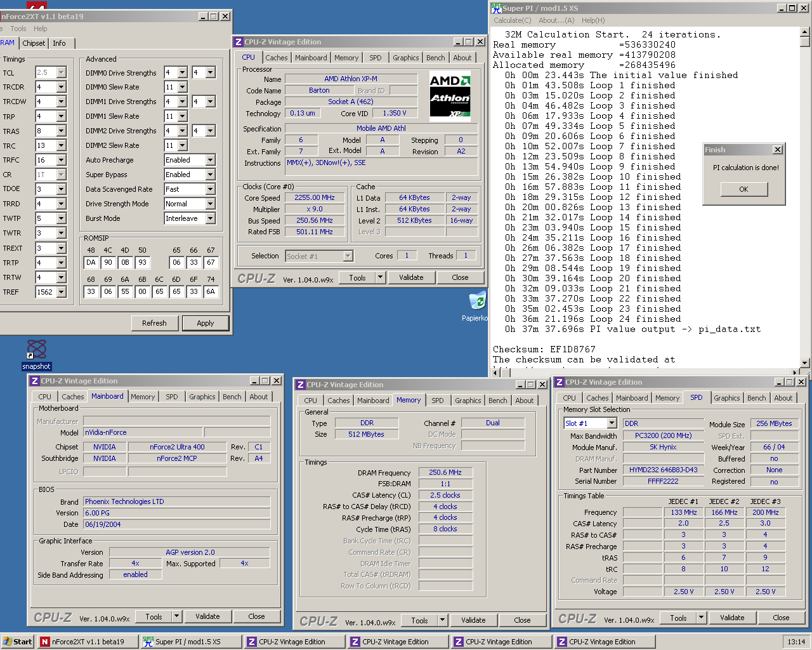Image resolution: width=812 pixels, height=650 pixels.
Task: Open the Papierkorb recycle bin icon
Action: 477,301
